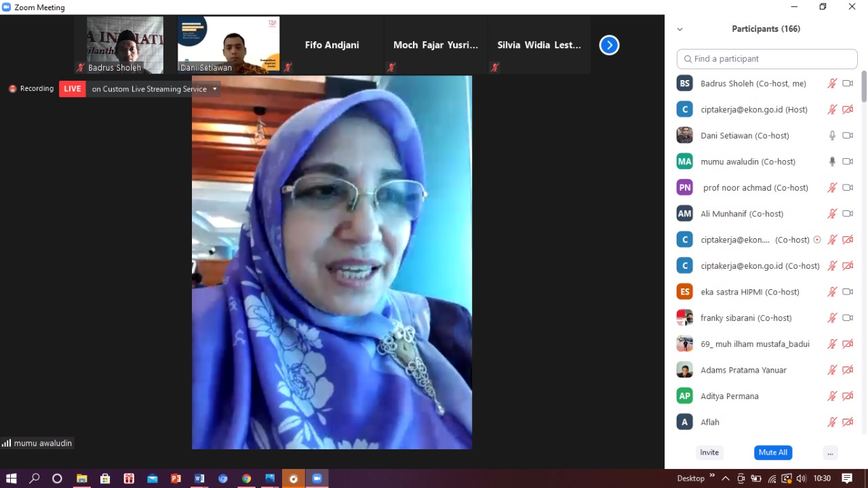The width and height of the screenshot is (868, 488).
Task: Click the disabled camera icon for Aflah
Action: [847, 422]
